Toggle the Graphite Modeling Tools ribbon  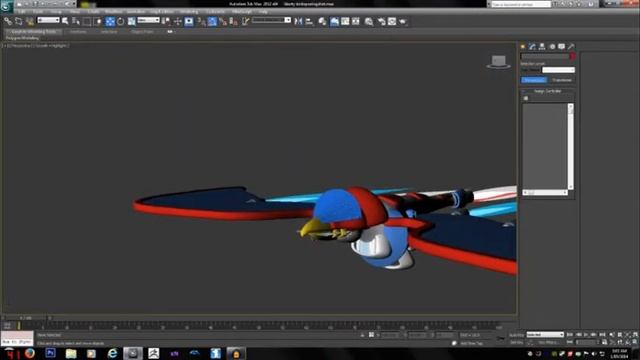pyautogui.click(x=334, y=21)
